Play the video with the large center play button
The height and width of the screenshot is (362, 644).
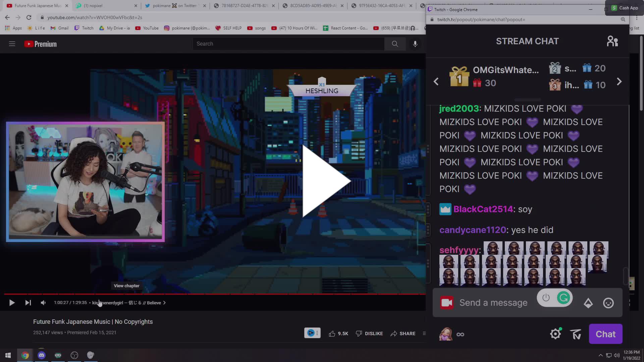pos(326,181)
